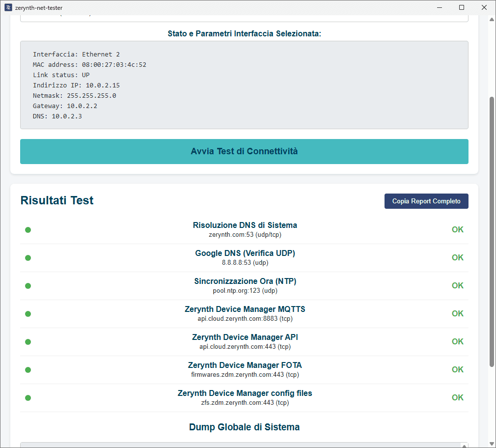Maximize the zerynth-net-tester window
The width and height of the screenshot is (496, 448).
(462, 7)
